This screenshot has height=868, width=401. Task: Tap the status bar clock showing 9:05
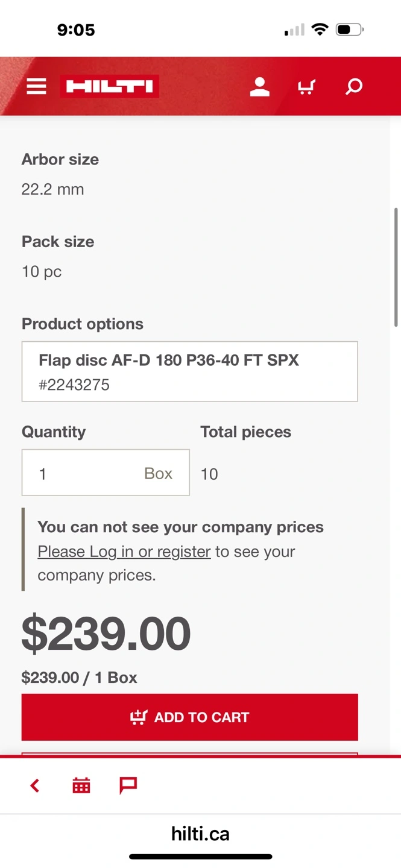click(x=76, y=30)
